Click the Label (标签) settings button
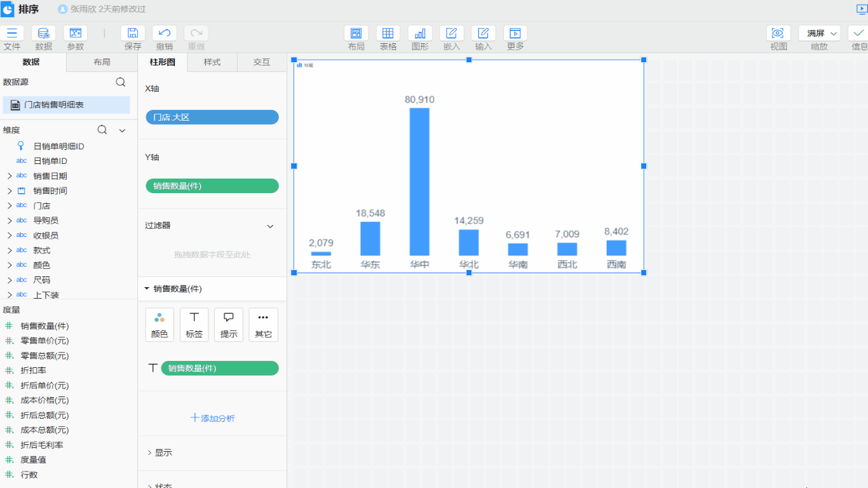This screenshot has width=868, height=488. pos(194,325)
